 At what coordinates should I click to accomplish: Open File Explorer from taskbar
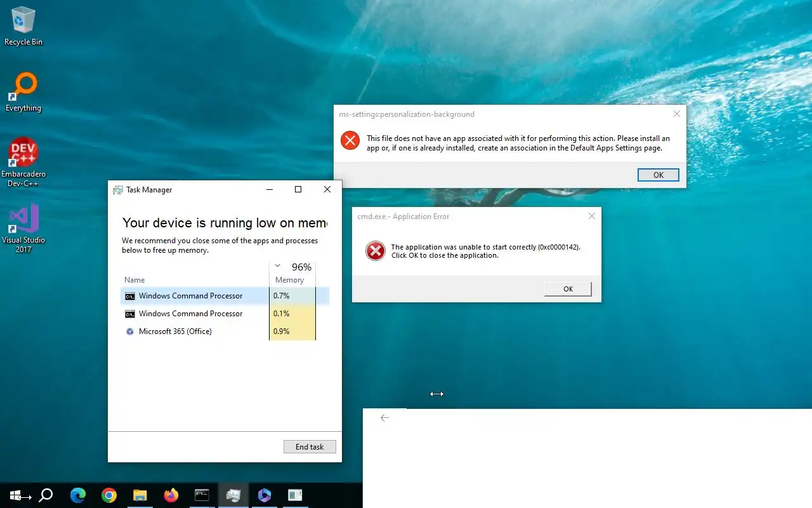140,495
